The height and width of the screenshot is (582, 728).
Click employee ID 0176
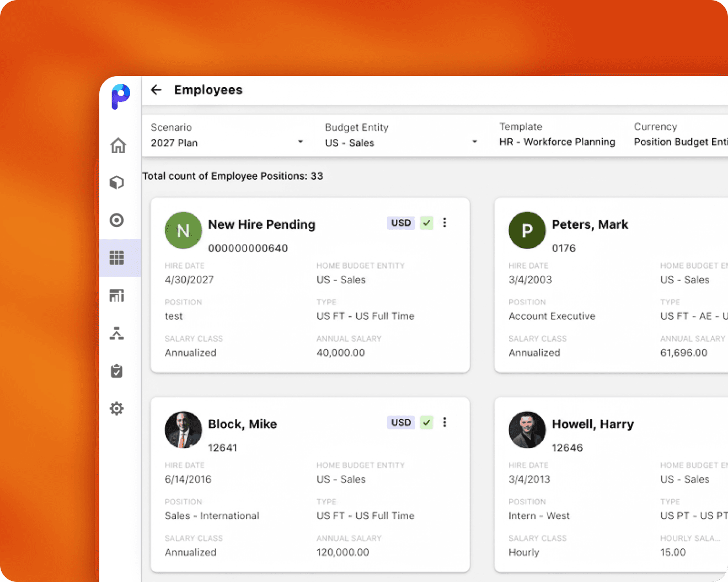click(x=564, y=248)
